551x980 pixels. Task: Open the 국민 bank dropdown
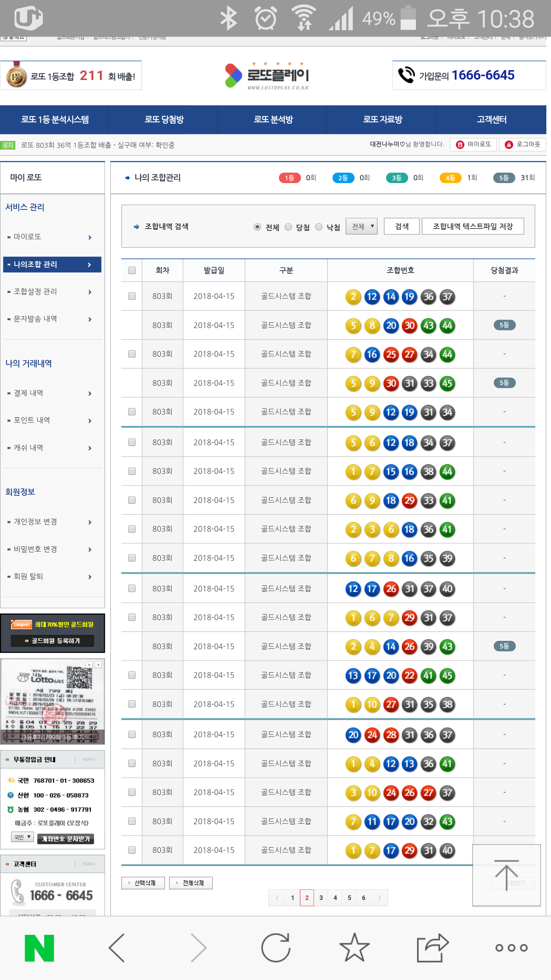[x=23, y=837]
